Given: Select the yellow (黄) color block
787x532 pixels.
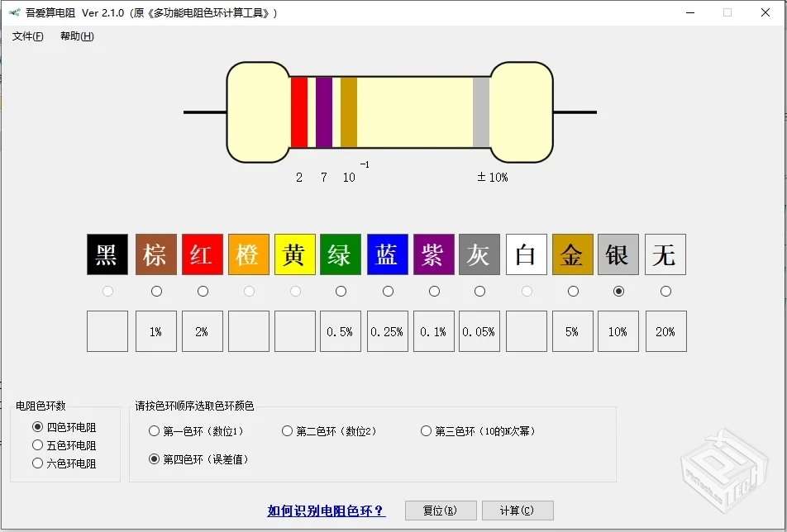Looking at the screenshot, I should (x=294, y=254).
